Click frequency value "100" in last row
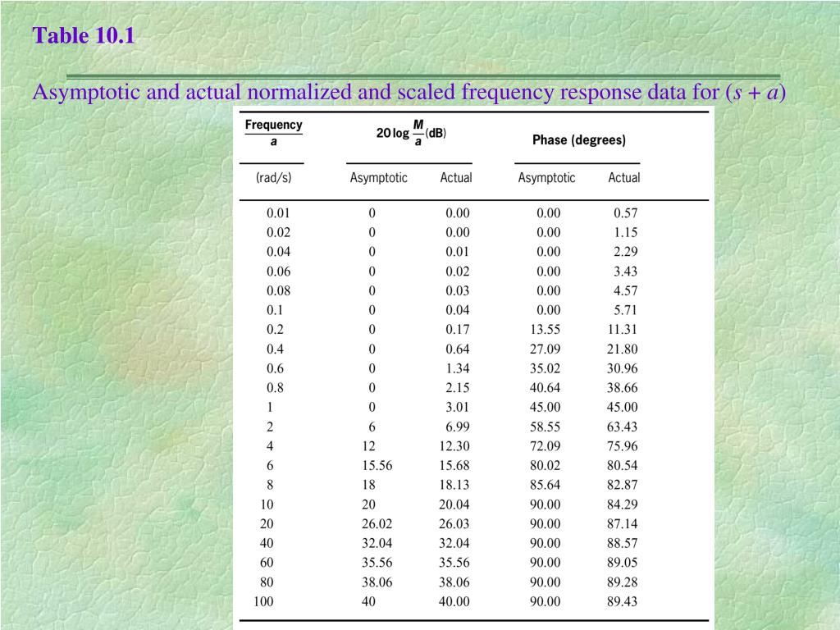The height and width of the screenshot is (630, 840). (x=263, y=601)
